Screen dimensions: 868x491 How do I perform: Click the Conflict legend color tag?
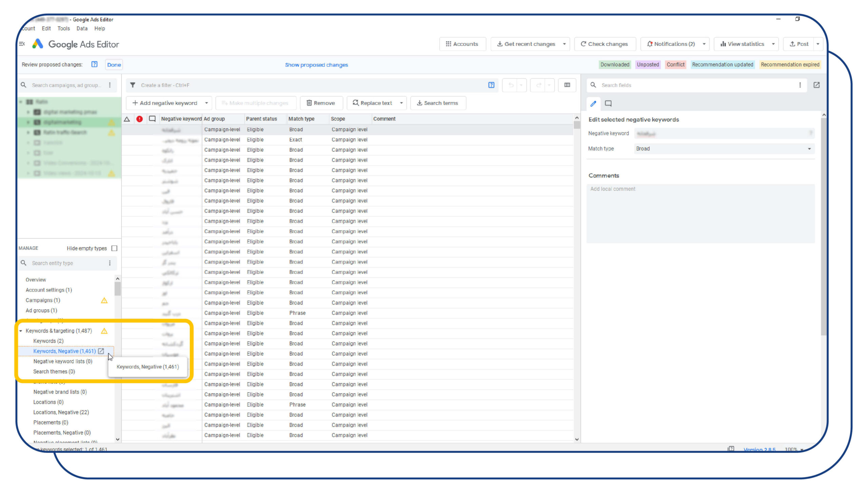[x=675, y=64]
